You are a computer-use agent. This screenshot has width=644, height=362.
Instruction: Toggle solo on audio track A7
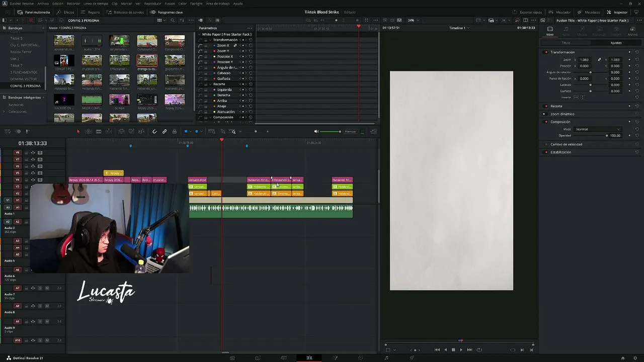40,288
